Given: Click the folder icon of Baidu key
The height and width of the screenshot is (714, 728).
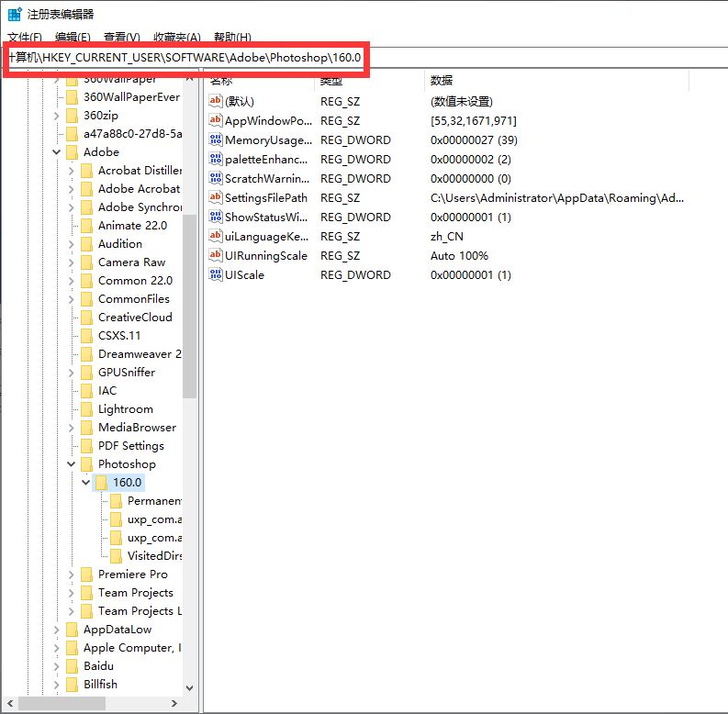Looking at the screenshot, I should tap(72, 666).
